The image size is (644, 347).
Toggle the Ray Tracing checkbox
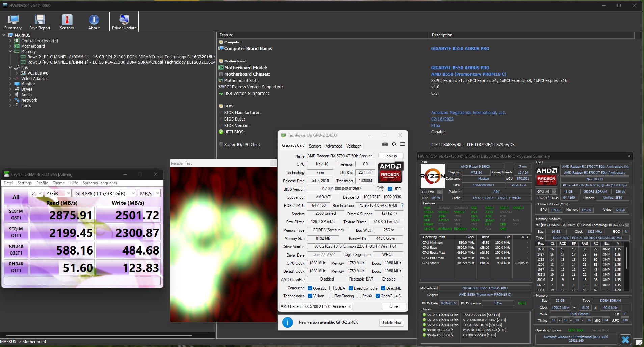coord(331,296)
